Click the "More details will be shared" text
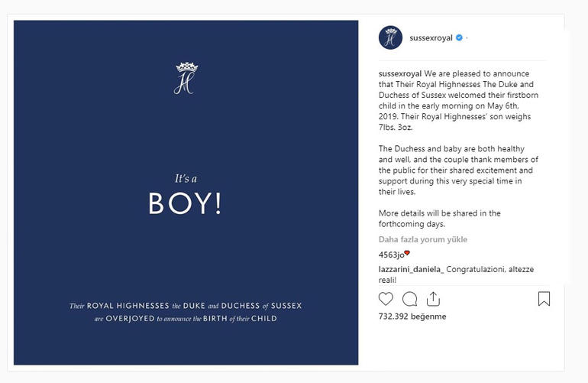This screenshot has width=588, height=383. [x=440, y=218]
